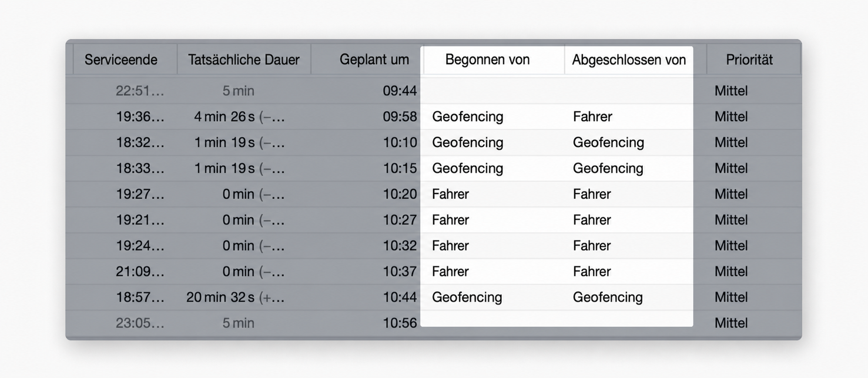Screen dimensions: 868x378
Task: Click duration 20 min 32 s cell
Action: point(236,297)
